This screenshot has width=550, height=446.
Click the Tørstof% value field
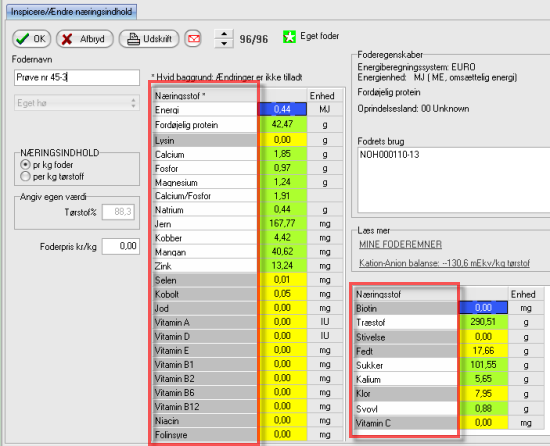click(118, 212)
